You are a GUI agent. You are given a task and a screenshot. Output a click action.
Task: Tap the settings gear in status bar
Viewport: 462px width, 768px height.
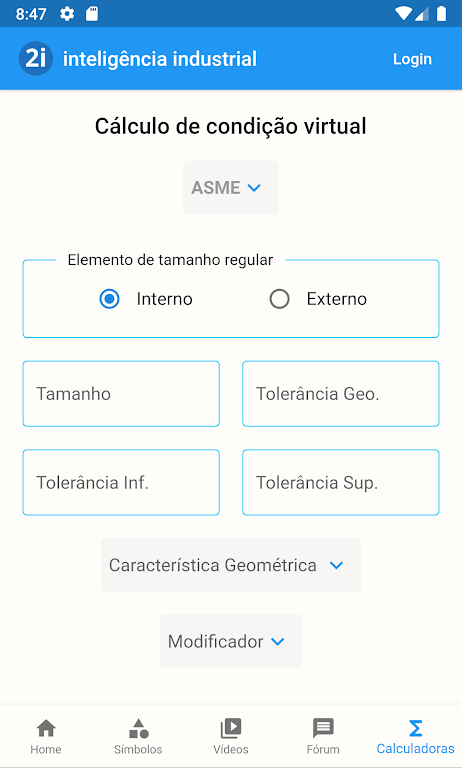pos(67,14)
